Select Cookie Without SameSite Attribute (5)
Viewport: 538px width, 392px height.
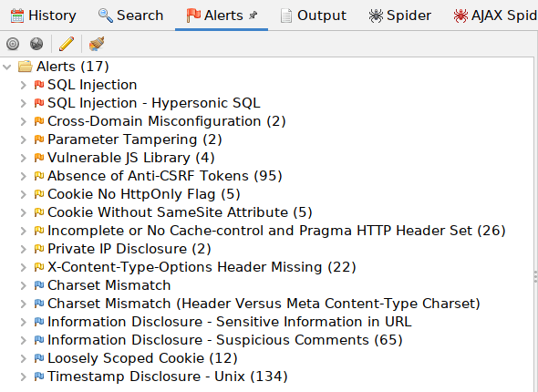point(180,212)
